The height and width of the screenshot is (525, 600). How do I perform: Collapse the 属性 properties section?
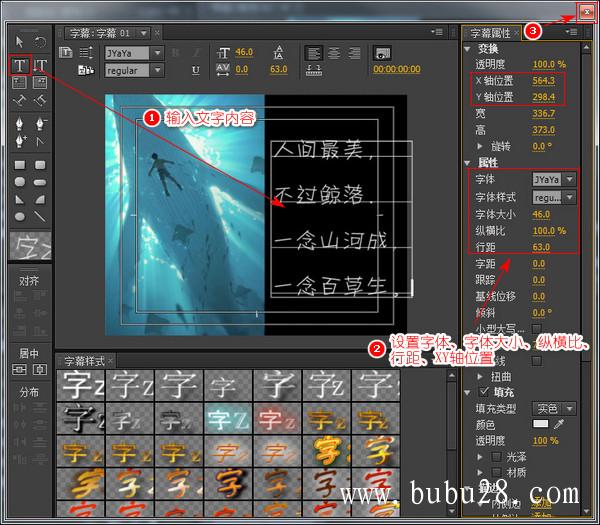[467, 163]
